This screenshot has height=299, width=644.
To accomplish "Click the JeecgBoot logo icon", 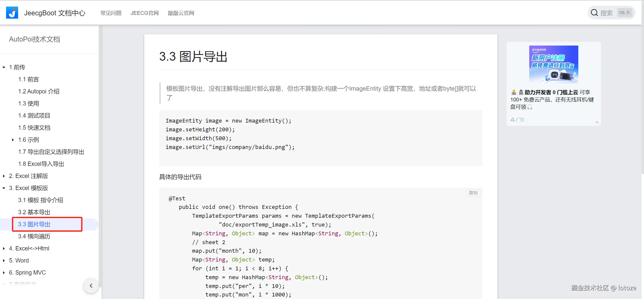I will click(12, 13).
